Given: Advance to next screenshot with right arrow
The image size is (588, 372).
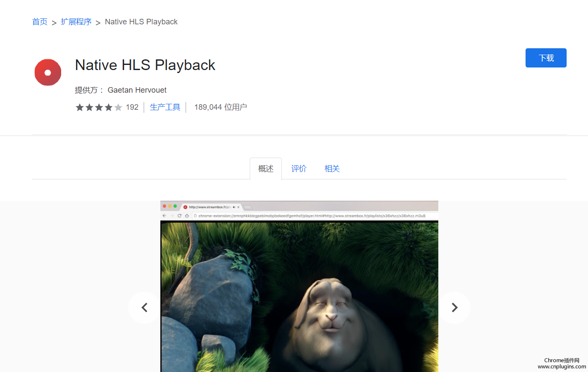Looking at the screenshot, I should (x=455, y=308).
